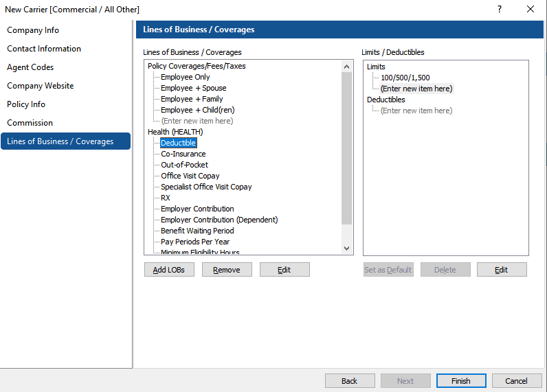This screenshot has height=392, width=547.
Task: Select Employee + Family coverage
Action: point(192,99)
